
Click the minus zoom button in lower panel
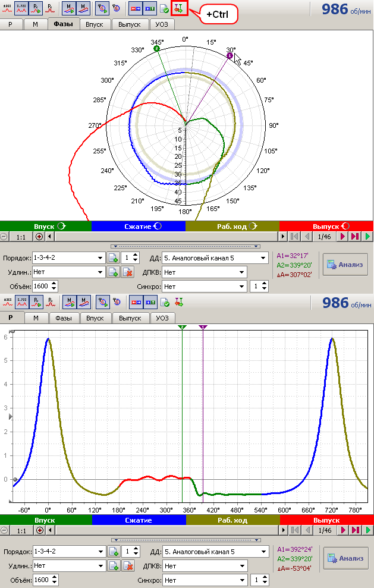pos(5,530)
